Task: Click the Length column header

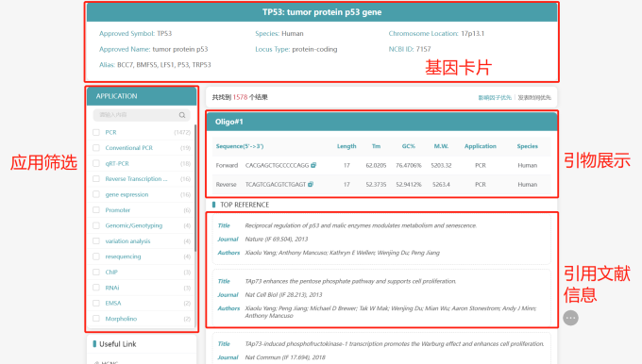Action: pyautogui.click(x=346, y=146)
